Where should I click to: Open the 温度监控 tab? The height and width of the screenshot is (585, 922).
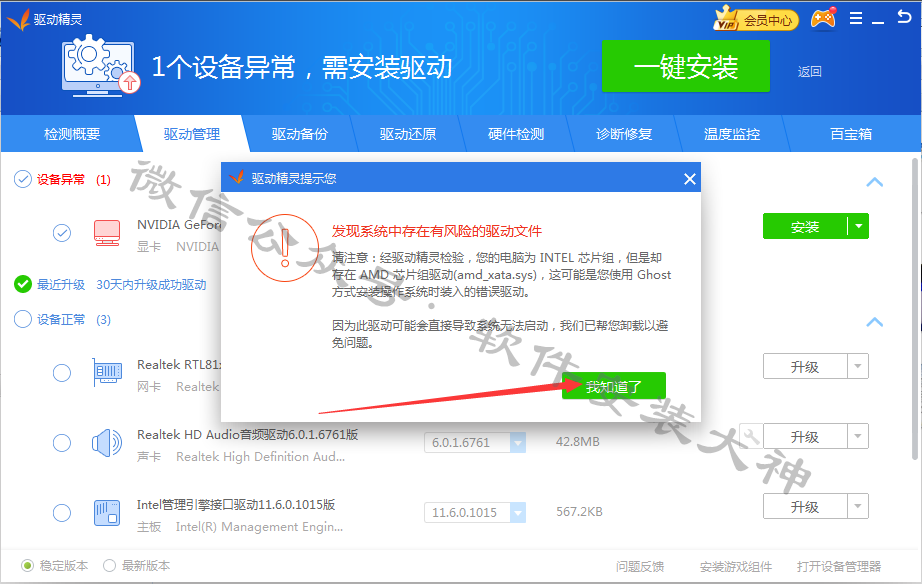pos(731,134)
